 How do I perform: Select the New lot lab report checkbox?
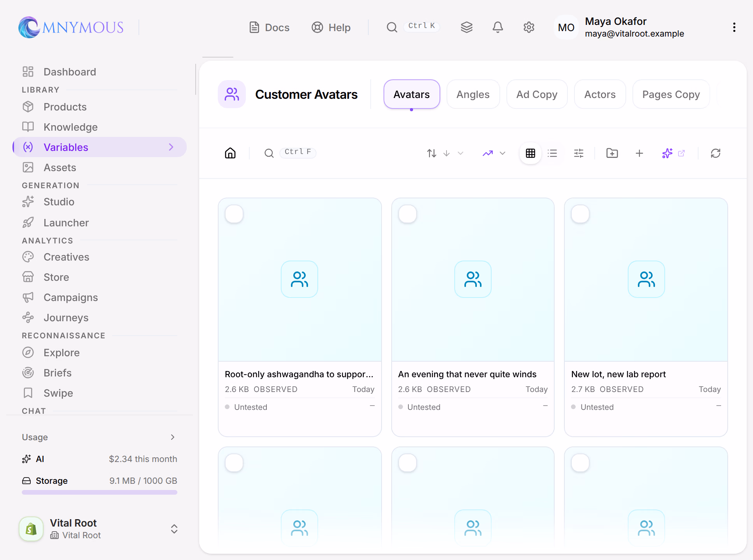[580, 214]
